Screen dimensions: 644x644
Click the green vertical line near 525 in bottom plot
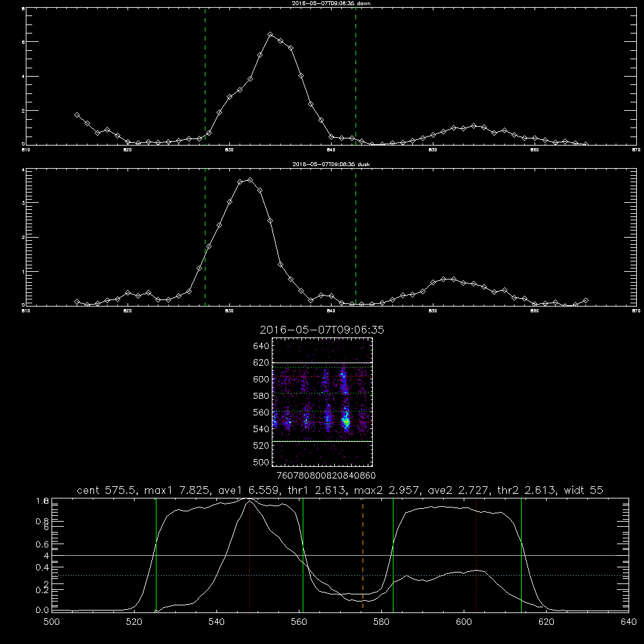[156, 554]
